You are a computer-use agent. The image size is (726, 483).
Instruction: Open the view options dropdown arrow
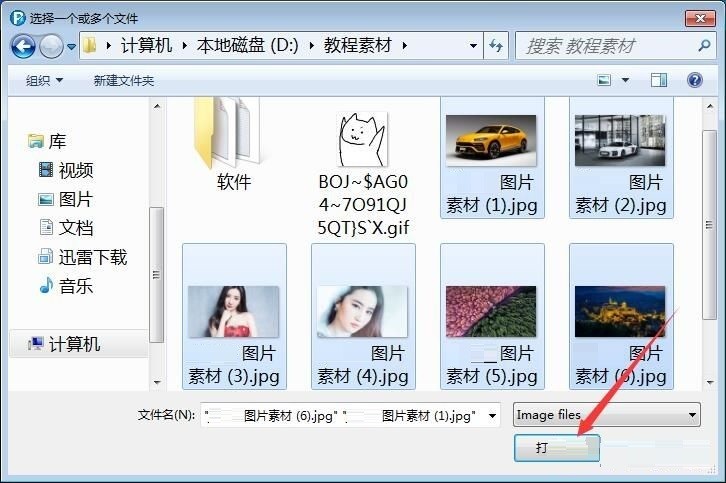pyautogui.click(x=625, y=81)
